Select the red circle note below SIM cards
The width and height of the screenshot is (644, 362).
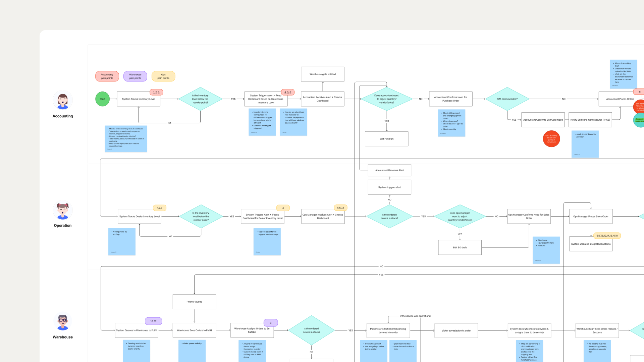pyautogui.click(x=551, y=139)
